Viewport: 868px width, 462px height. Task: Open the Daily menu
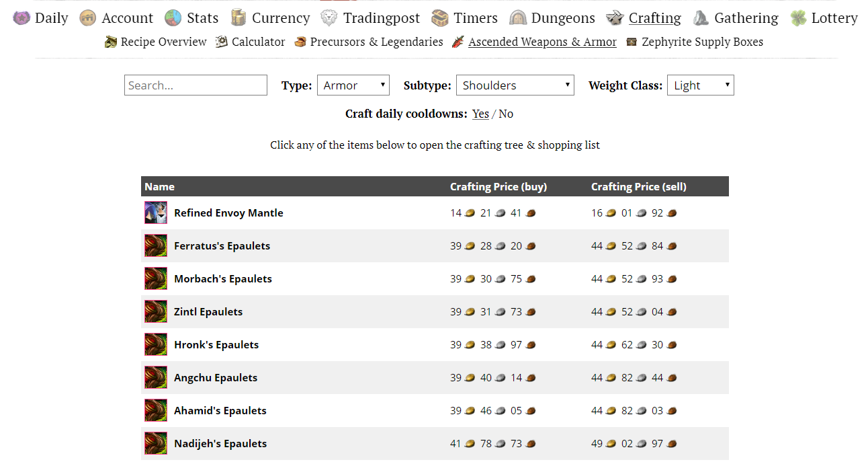point(51,18)
